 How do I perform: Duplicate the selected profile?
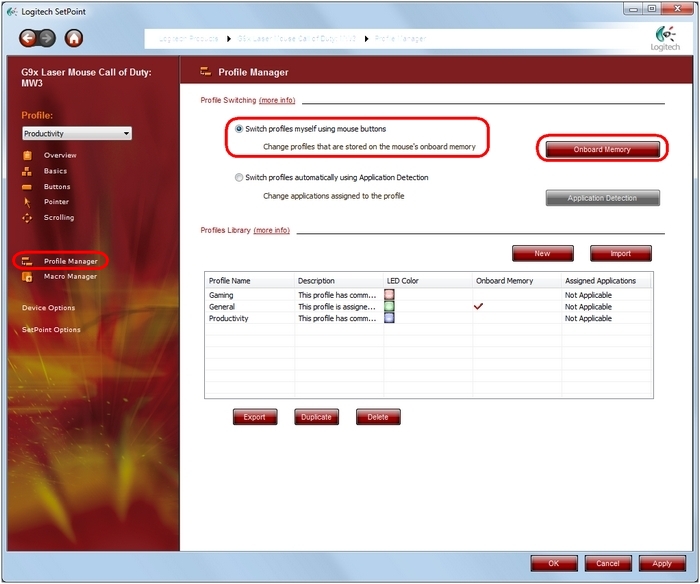pyautogui.click(x=317, y=417)
